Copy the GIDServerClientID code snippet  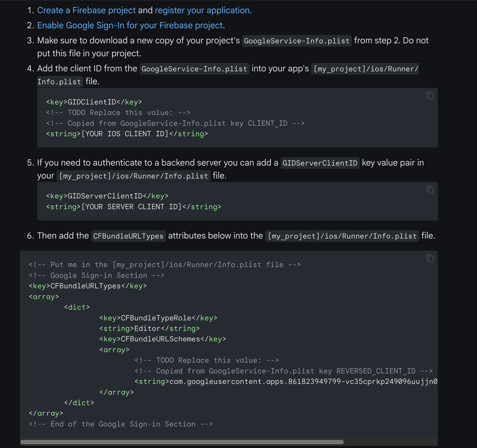[x=430, y=190]
